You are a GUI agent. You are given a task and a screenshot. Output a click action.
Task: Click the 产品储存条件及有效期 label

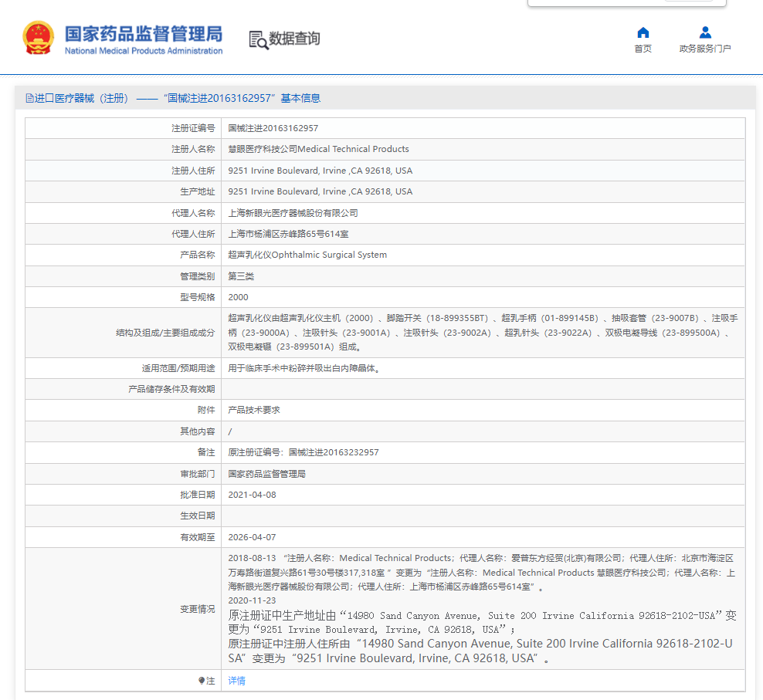pyautogui.click(x=171, y=389)
